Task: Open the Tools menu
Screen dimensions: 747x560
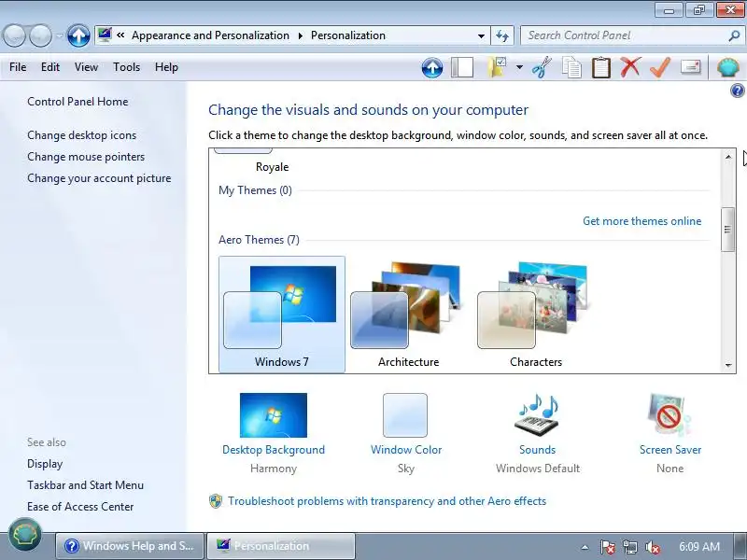Action: 126,67
